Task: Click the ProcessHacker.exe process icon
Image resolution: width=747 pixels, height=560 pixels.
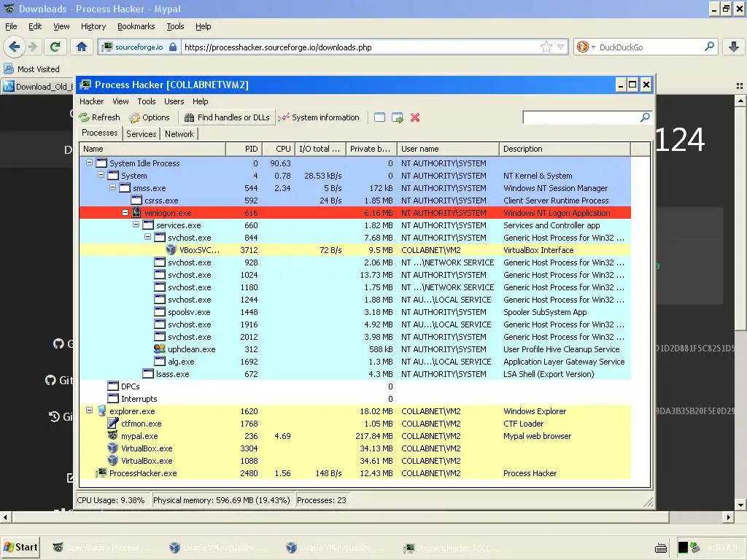Action: (101, 472)
